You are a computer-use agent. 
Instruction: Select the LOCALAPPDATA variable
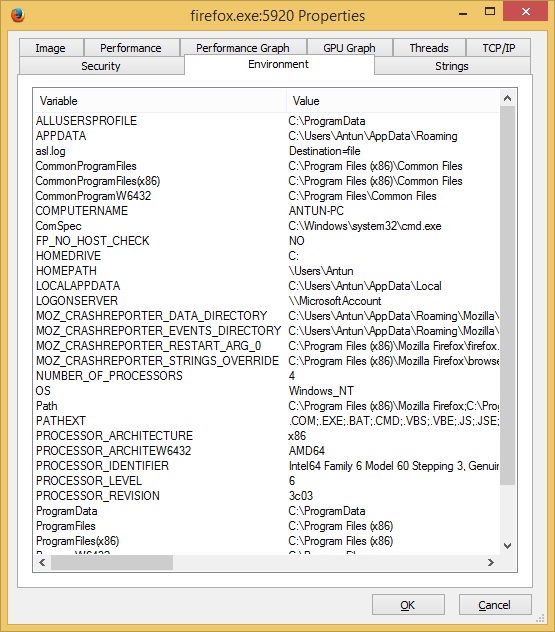[266, 286]
